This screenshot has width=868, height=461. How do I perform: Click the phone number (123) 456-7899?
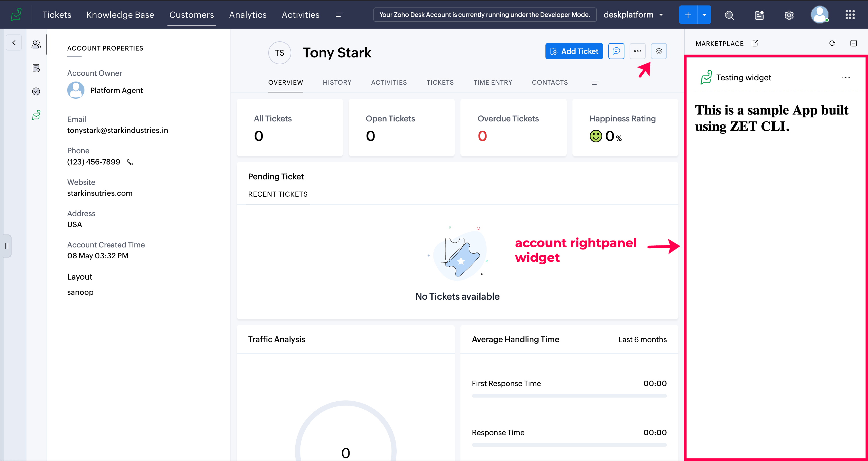(x=93, y=162)
